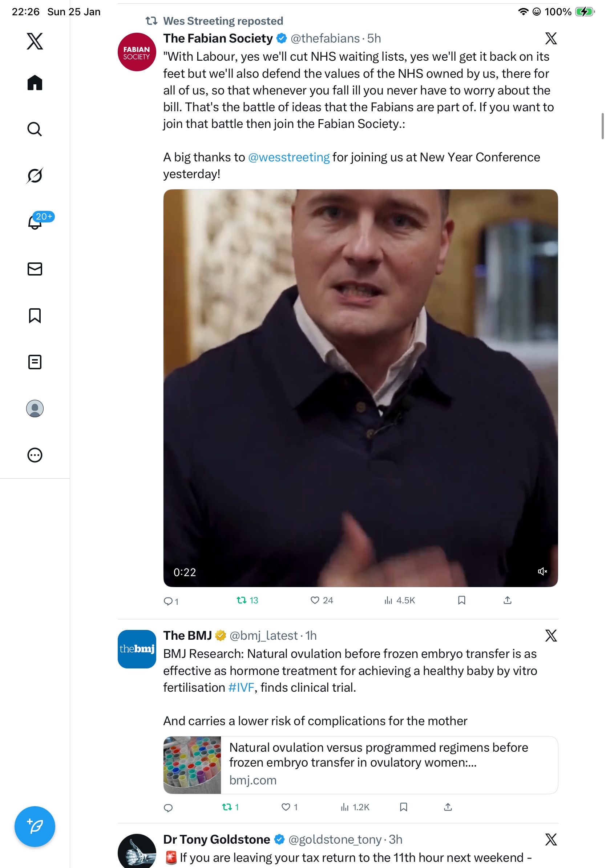The width and height of the screenshot is (606, 868).
Task: Open the notifications bell with 20+ badge
Action: pyautogui.click(x=35, y=222)
